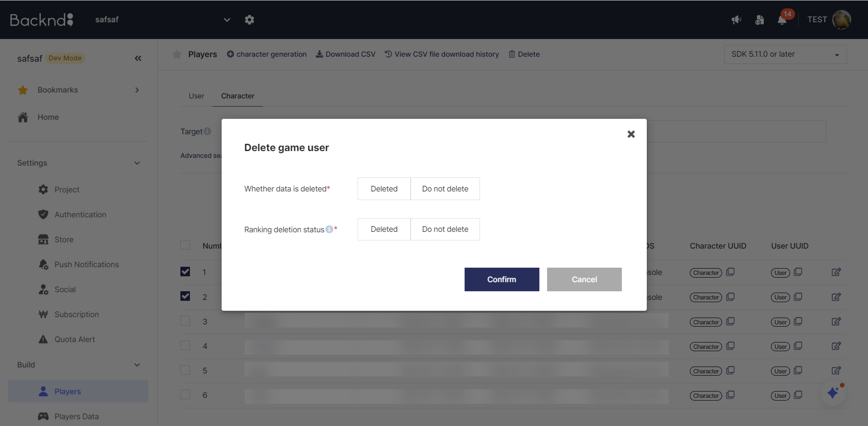This screenshot has width=868, height=426.
Task: Click the Character badge in row 2
Action: (706, 297)
